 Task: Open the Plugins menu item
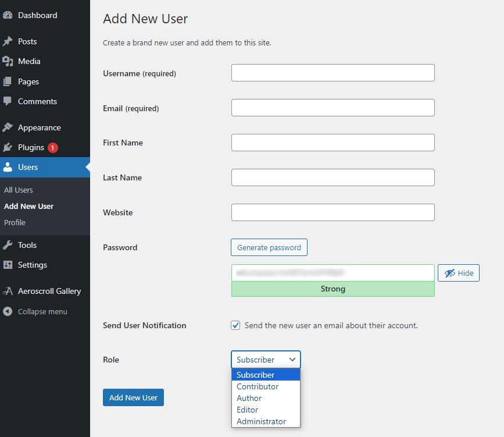(x=45, y=147)
